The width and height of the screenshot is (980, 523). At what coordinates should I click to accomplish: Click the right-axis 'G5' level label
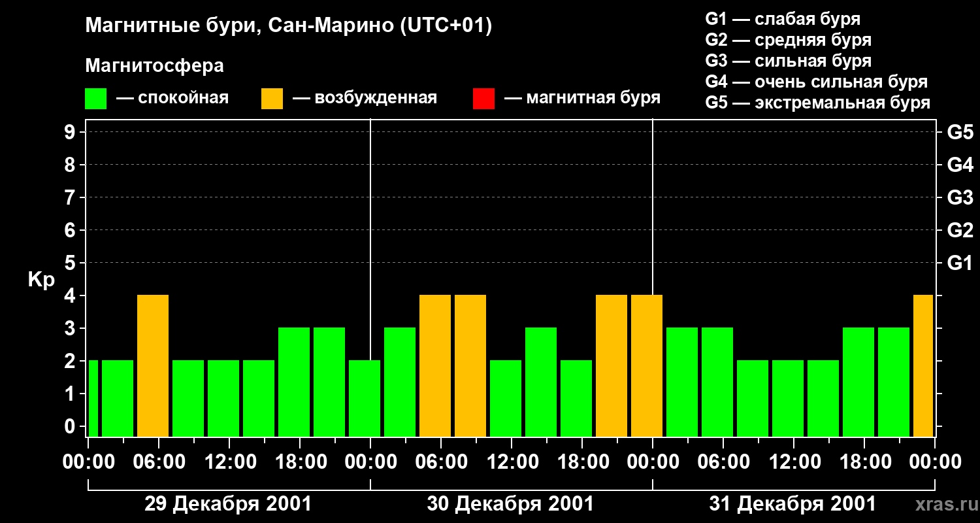pyautogui.click(x=960, y=132)
